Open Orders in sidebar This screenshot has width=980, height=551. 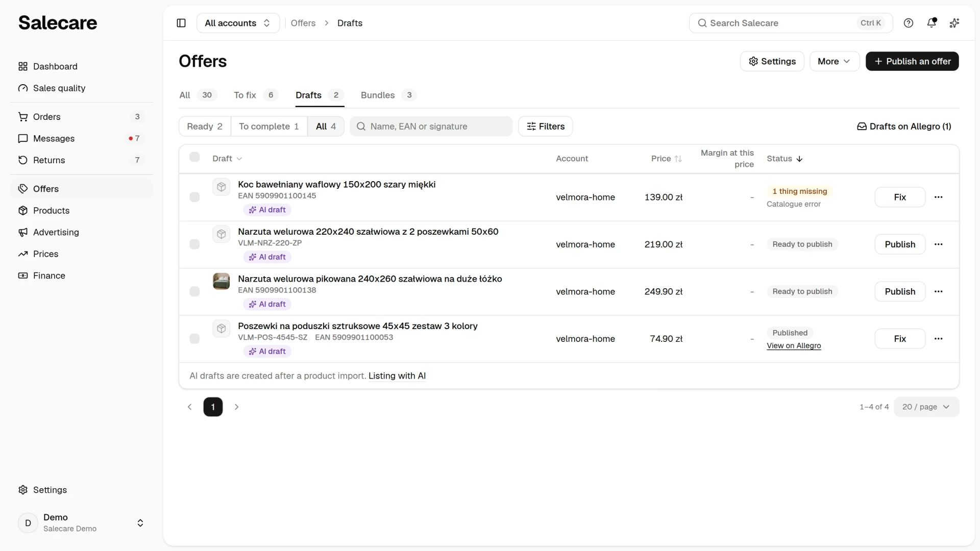click(82, 117)
